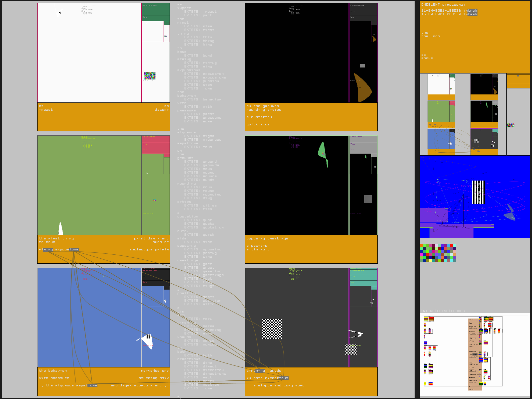Select the small checkerboard in middle-right black canvas
Screen dimensions: 532x399
[368, 199]
